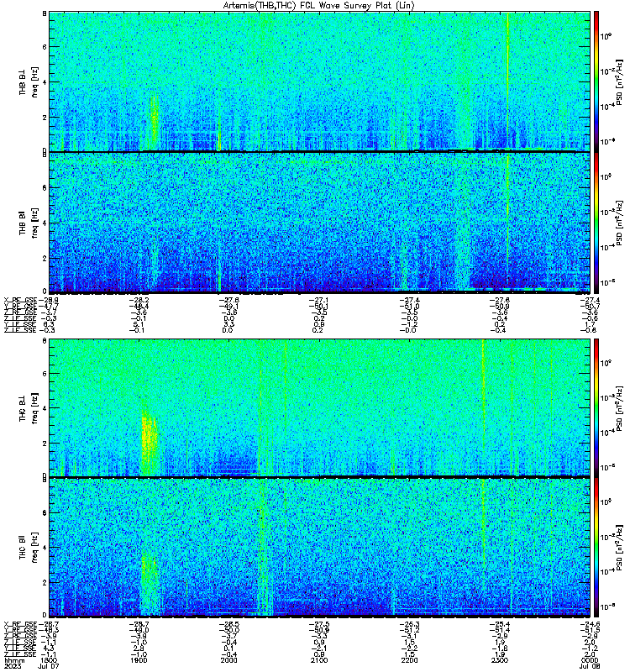
Task: Click the 1900 time tick label
Action: pyautogui.click(x=139, y=660)
